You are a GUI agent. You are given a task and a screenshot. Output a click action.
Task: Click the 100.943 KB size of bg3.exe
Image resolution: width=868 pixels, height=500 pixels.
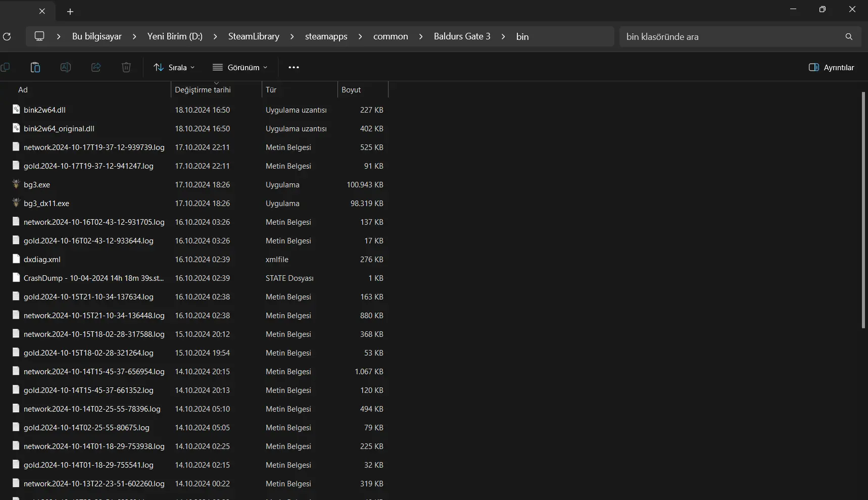click(365, 184)
